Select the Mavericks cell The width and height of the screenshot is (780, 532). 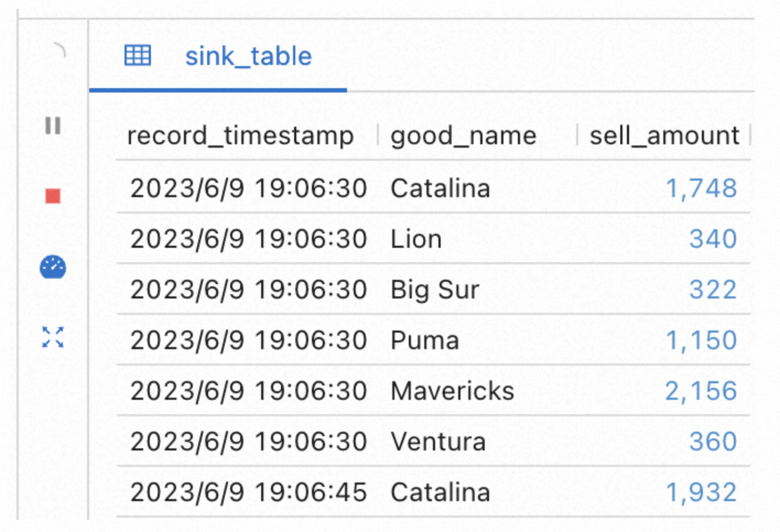click(x=452, y=391)
